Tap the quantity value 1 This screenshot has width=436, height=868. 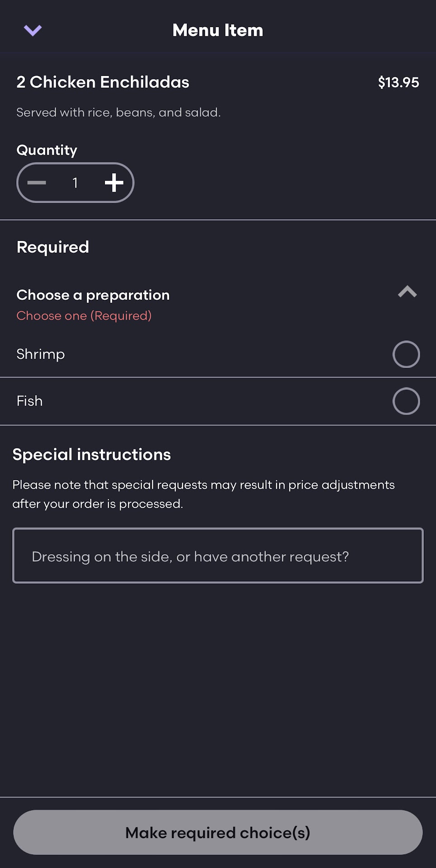coord(75,183)
